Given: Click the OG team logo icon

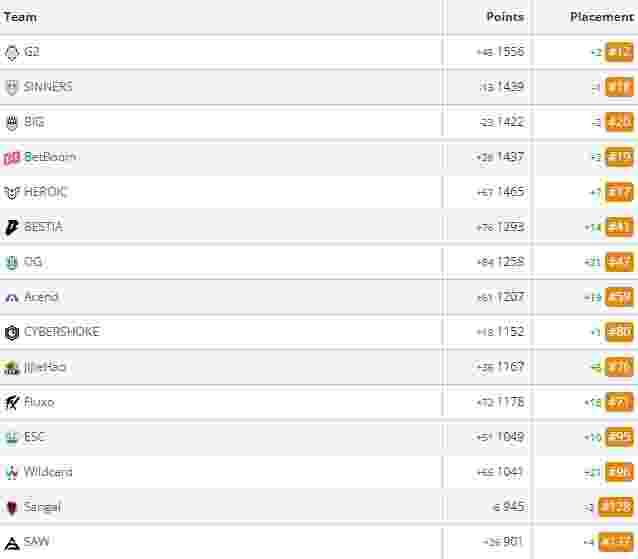Looking at the screenshot, I should 12,262.
